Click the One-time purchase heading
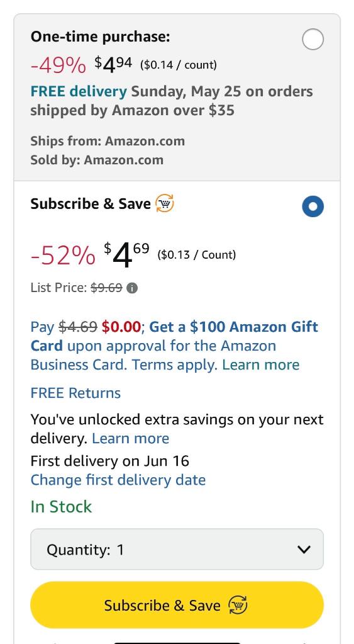Image resolution: width=354 pixels, height=644 pixels. [x=100, y=37]
